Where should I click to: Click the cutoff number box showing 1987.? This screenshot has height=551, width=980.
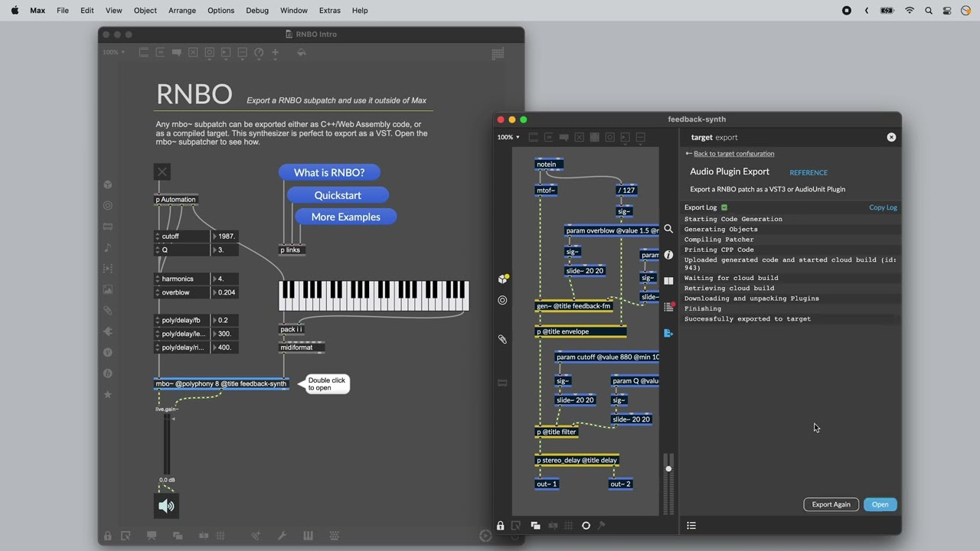pyautogui.click(x=224, y=236)
